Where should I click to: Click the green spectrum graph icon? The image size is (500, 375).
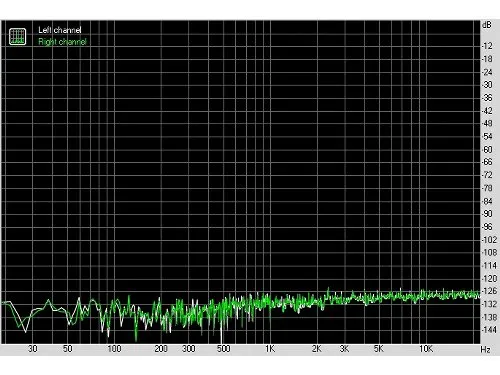17,36
